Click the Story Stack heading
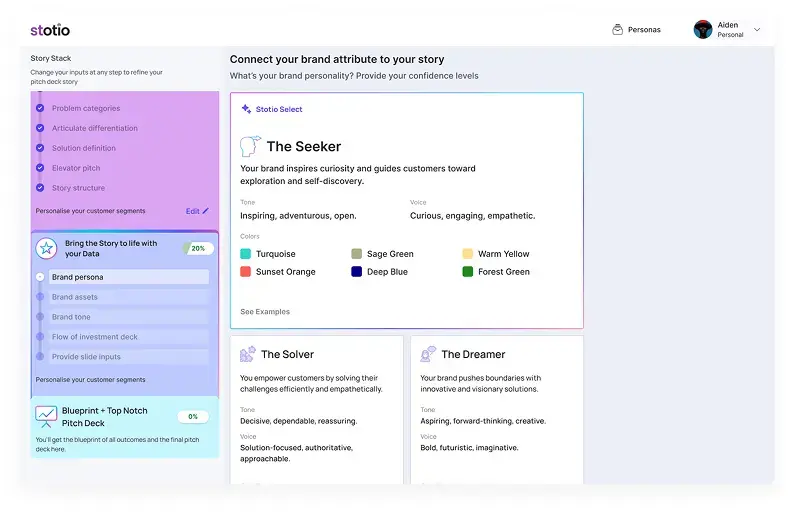This screenshot has height=512, width=796. [51, 58]
